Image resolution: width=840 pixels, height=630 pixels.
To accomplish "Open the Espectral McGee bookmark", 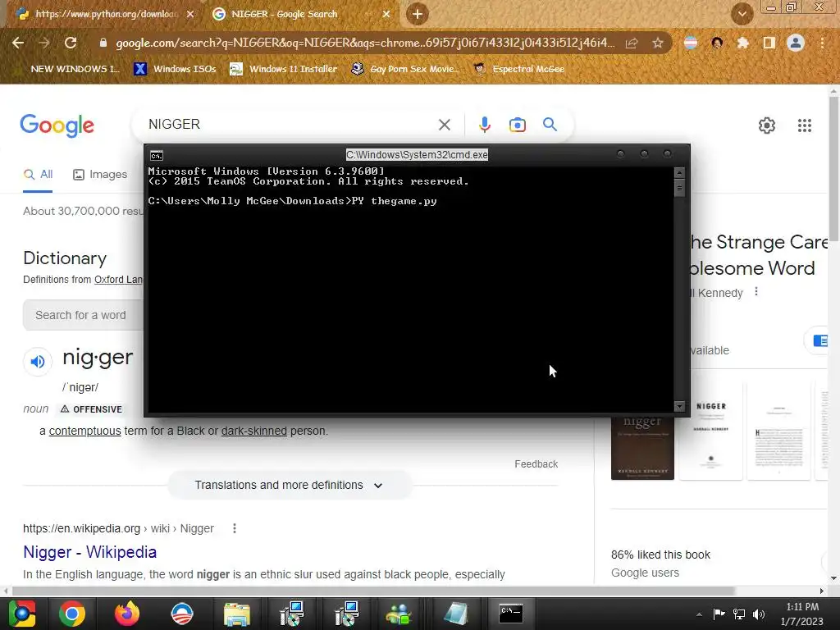I will click(x=519, y=69).
